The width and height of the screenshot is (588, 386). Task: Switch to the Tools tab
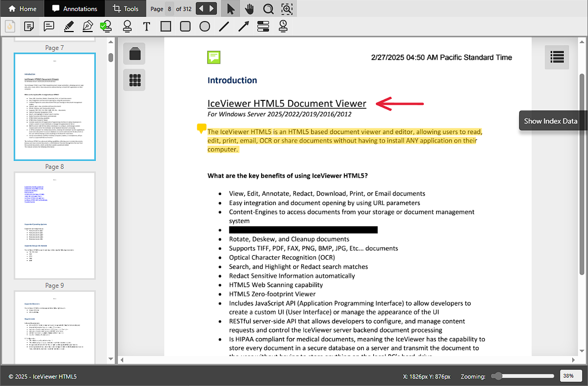[126, 9]
